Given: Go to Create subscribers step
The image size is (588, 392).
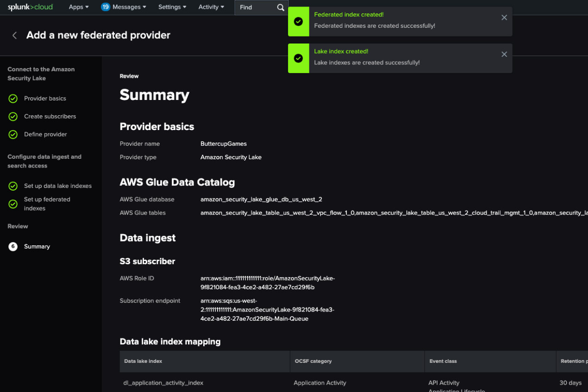Looking at the screenshot, I should click(50, 117).
